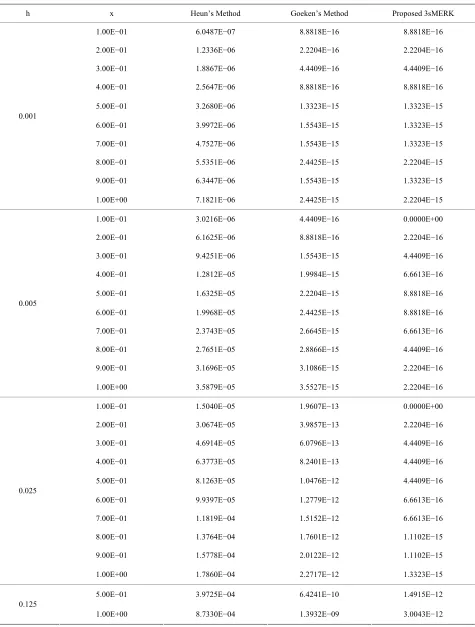
Task: Select the h value 0.001 cell
Action: pos(28,116)
